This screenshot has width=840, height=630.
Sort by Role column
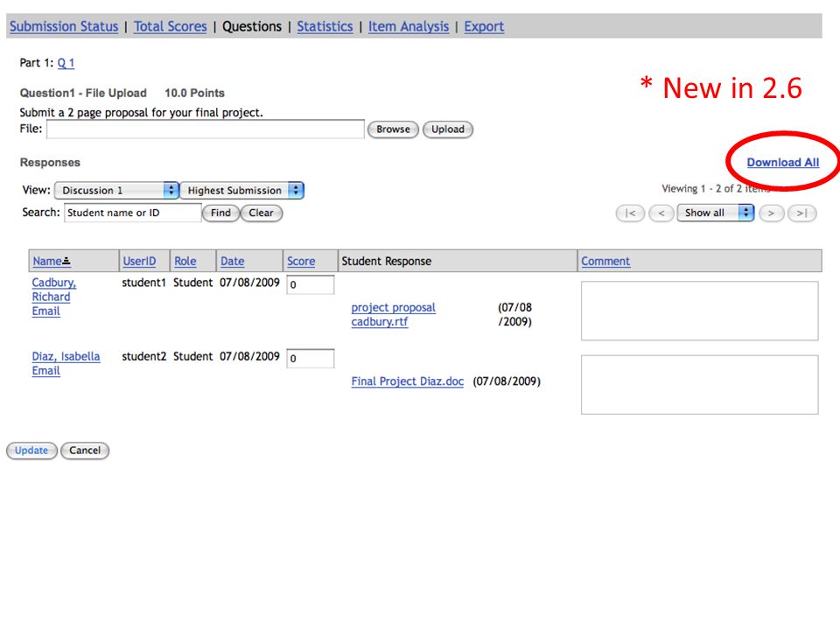(185, 261)
